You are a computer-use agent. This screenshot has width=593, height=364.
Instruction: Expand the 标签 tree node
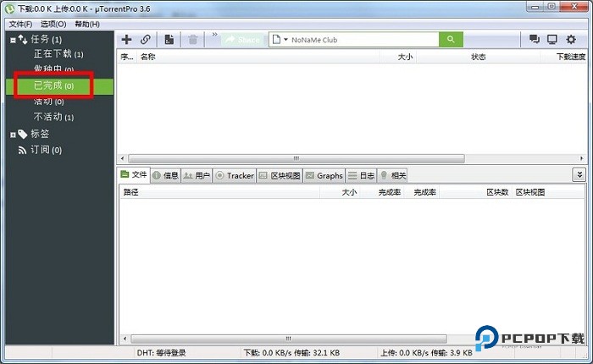point(13,135)
